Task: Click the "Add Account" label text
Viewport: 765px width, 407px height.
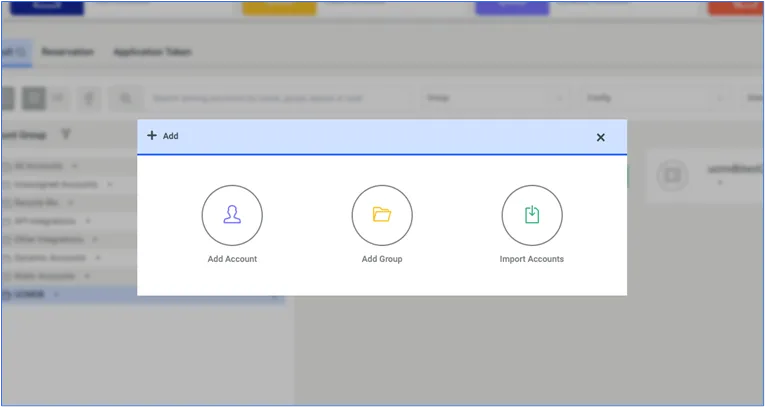Action: point(232,259)
